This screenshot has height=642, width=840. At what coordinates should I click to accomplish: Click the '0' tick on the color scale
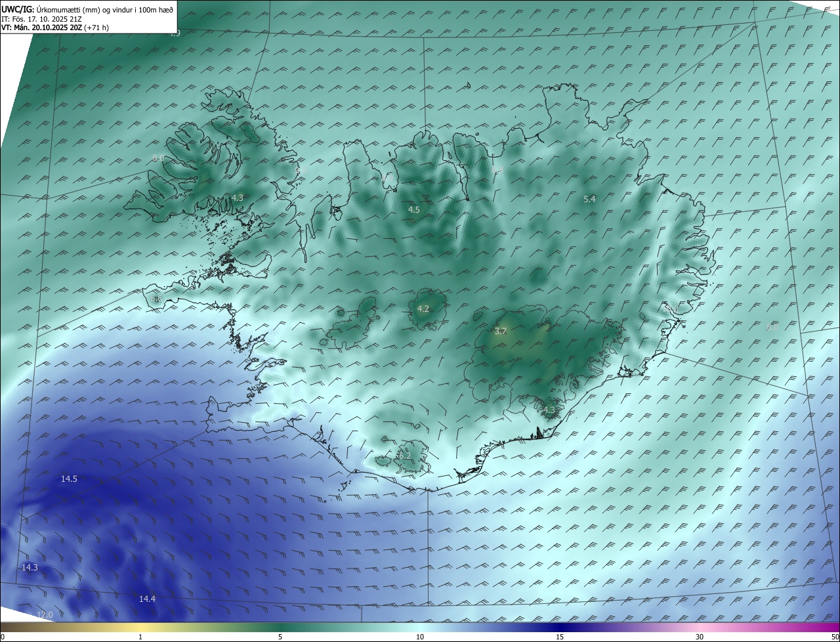click(3, 637)
